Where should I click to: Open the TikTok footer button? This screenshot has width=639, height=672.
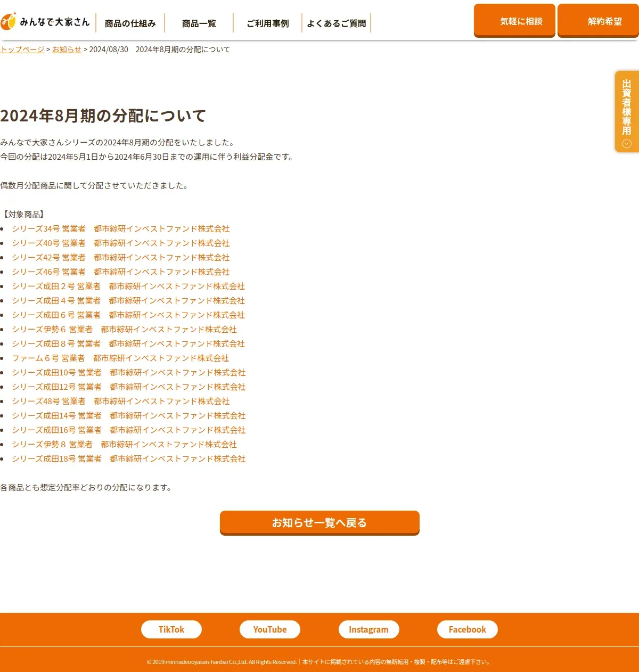[171, 629]
